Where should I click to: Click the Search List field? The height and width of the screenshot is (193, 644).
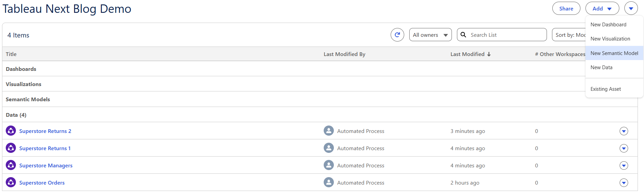click(502, 35)
